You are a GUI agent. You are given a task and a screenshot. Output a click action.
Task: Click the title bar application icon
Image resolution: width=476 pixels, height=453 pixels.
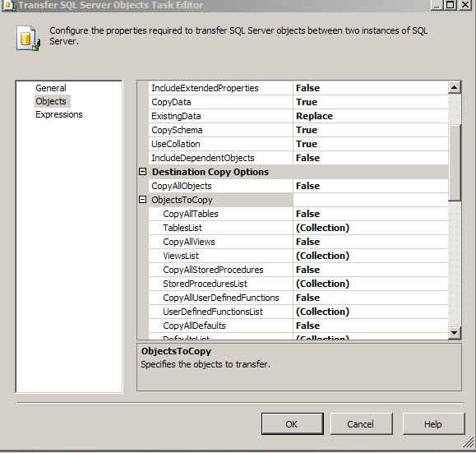[x=9, y=5]
